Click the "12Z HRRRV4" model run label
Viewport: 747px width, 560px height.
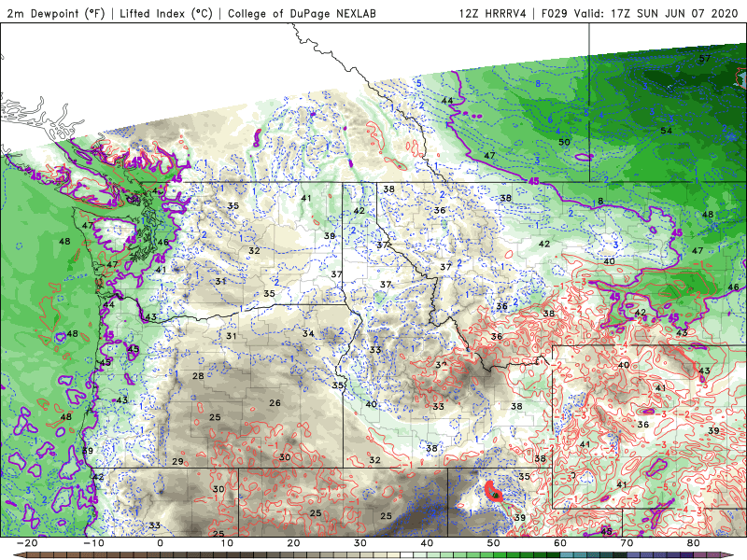(x=493, y=13)
